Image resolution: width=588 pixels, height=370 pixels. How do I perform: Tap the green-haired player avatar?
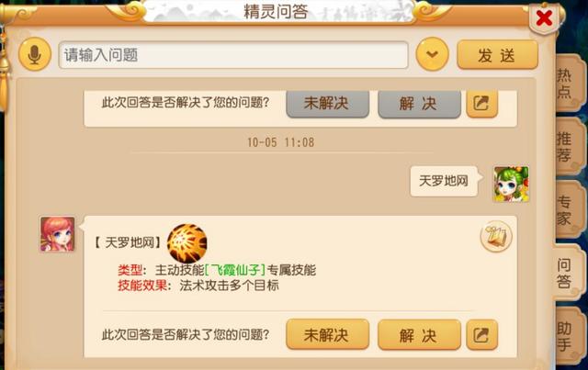pyautogui.click(x=511, y=185)
